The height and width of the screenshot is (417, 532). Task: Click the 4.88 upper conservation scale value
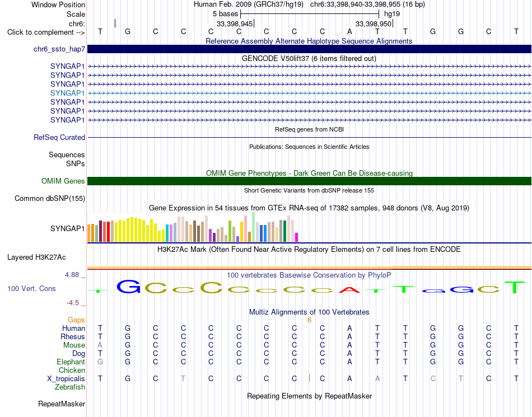pyautogui.click(x=72, y=275)
